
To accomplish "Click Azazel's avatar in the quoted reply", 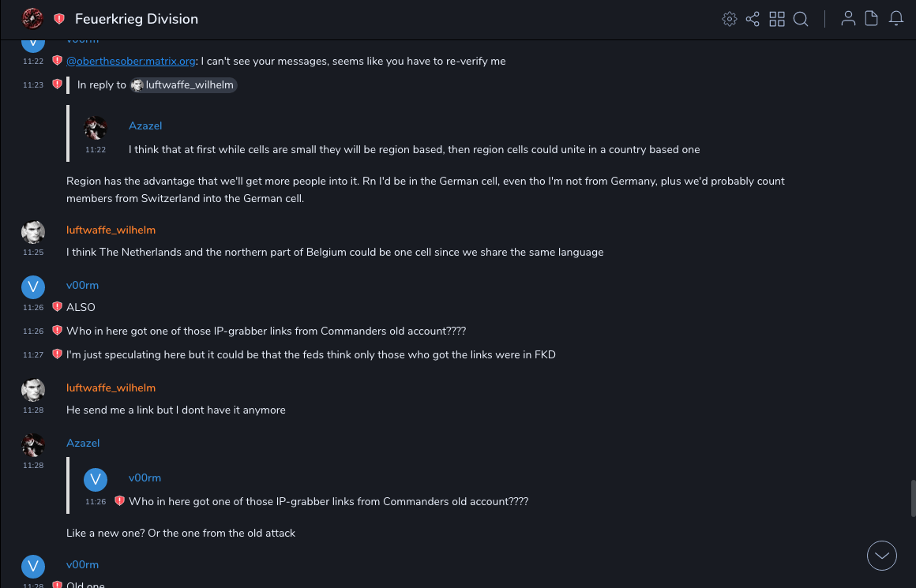I will [96, 128].
